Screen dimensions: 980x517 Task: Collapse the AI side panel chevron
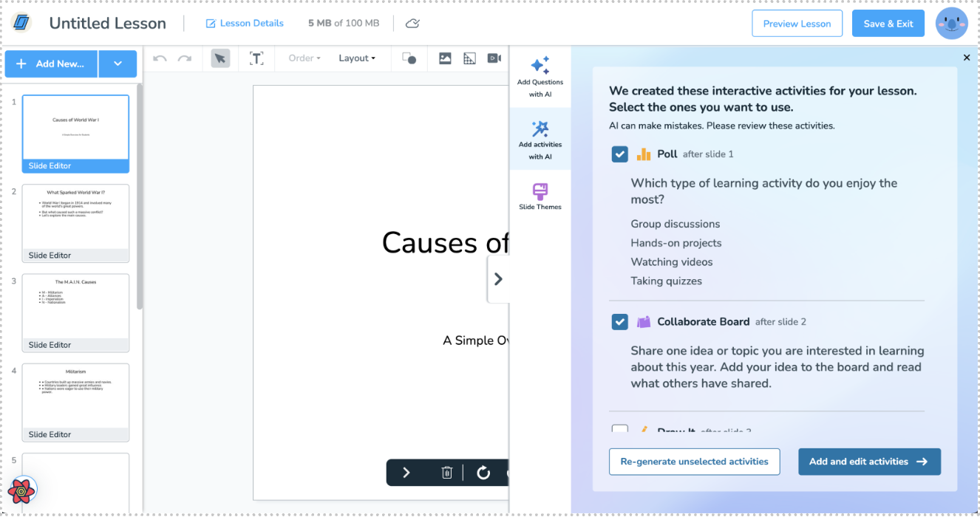click(x=498, y=279)
